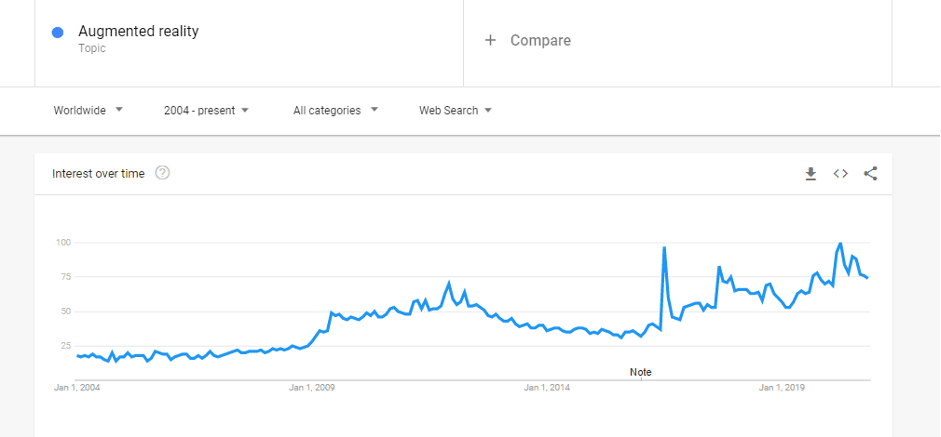Click the 100 value on the y-axis
This screenshot has width=941, height=437.
coord(62,242)
